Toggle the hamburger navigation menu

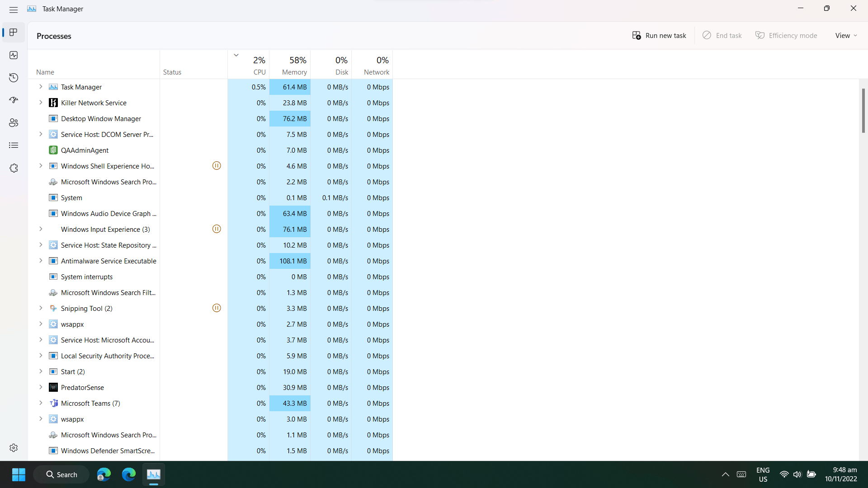pos(14,9)
